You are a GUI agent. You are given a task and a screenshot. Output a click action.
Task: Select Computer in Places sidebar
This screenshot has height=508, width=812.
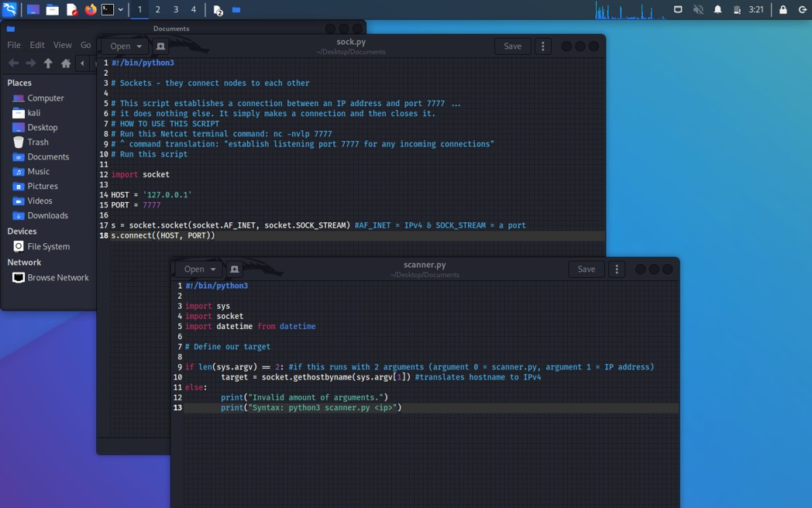(x=46, y=98)
